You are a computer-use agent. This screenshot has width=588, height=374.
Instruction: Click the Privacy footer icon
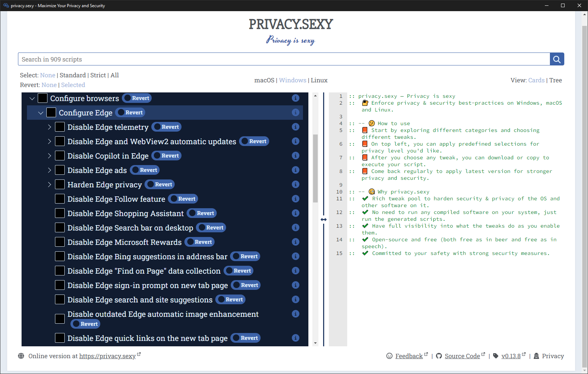pyautogui.click(x=536, y=356)
